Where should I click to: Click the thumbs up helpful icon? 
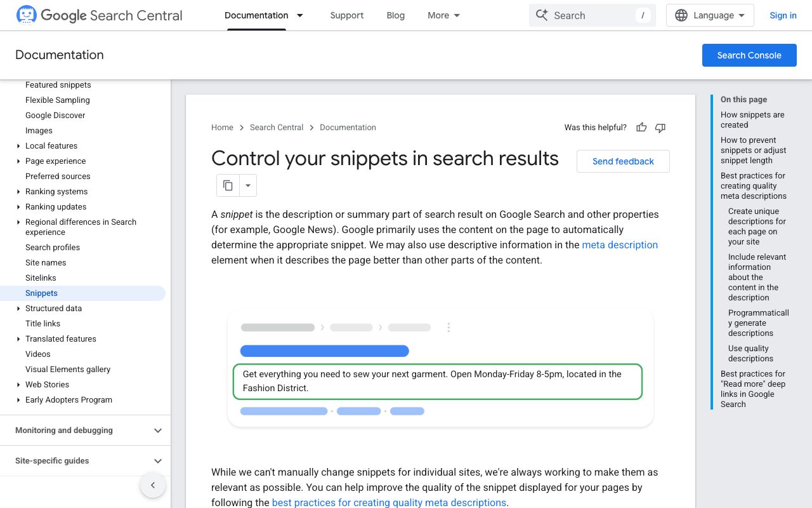tap(641, 128)
